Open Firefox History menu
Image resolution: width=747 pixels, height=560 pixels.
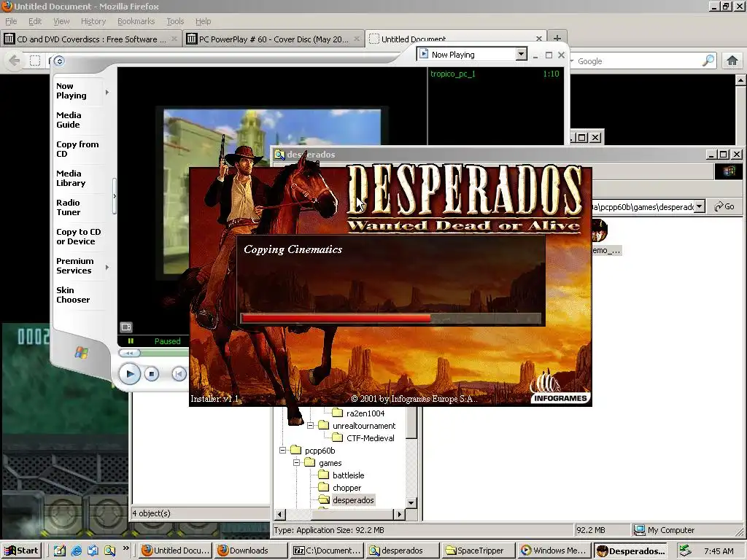coord(93,21)
